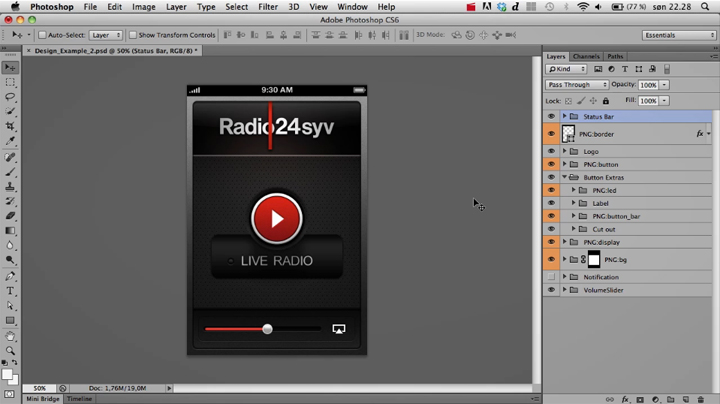Select the Eyedropper tool

(10, 141)
